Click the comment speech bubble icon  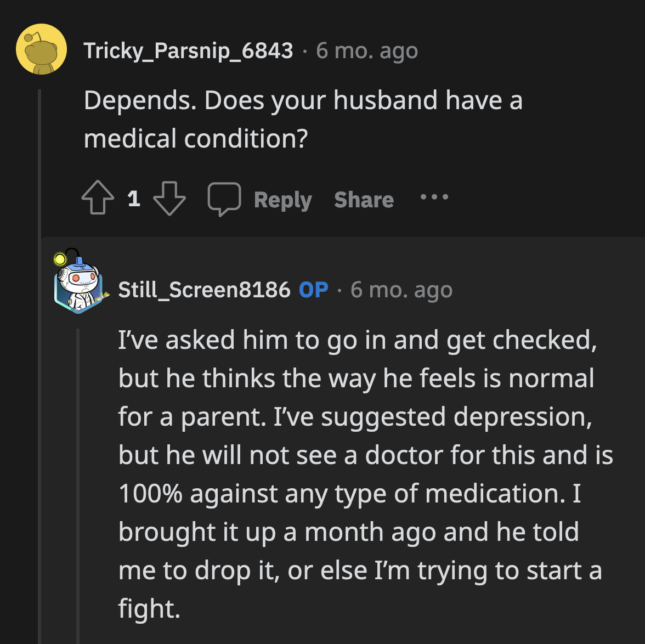click(224, 199)
